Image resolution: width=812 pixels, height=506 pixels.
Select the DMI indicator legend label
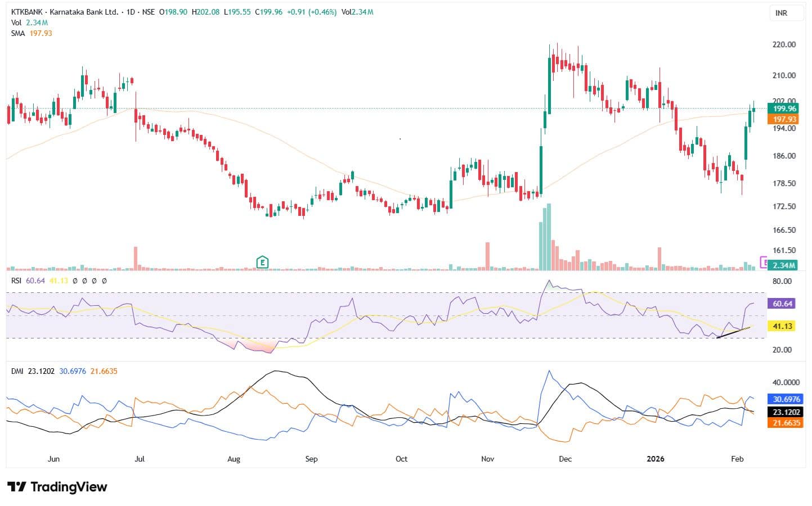point(17,371)
